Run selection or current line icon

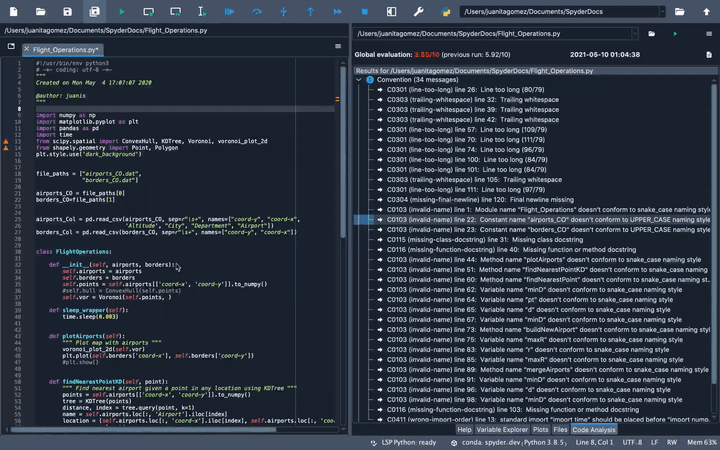point(202,11)
